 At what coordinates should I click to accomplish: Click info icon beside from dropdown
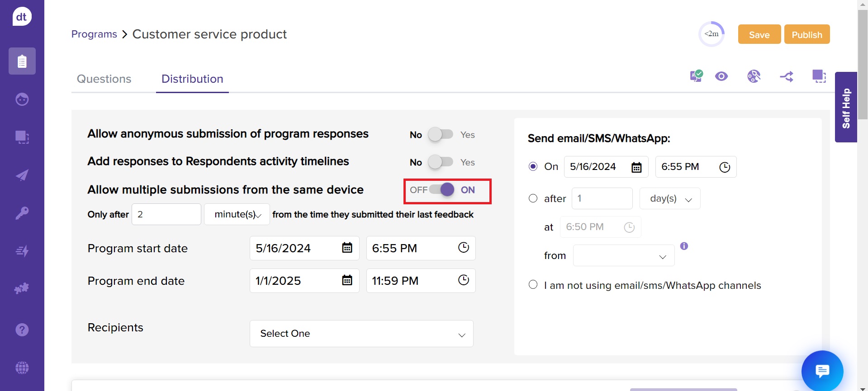point(684,246)
